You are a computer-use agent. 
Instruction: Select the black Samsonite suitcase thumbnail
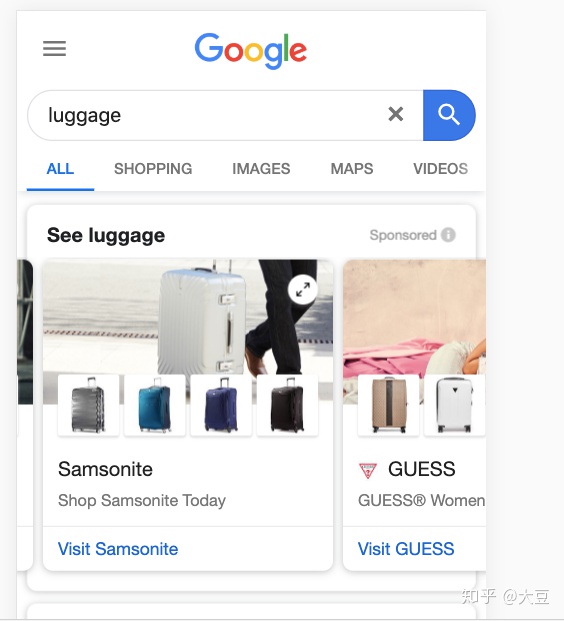(288, 405)
